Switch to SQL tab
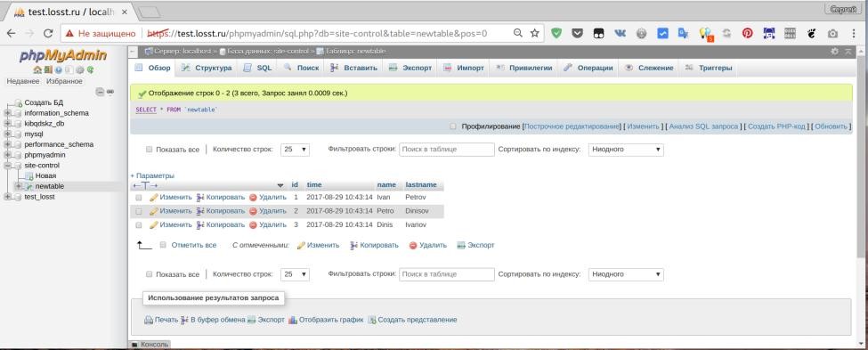Viewport: 868px width, 350px height. click(x=257, y=68)
